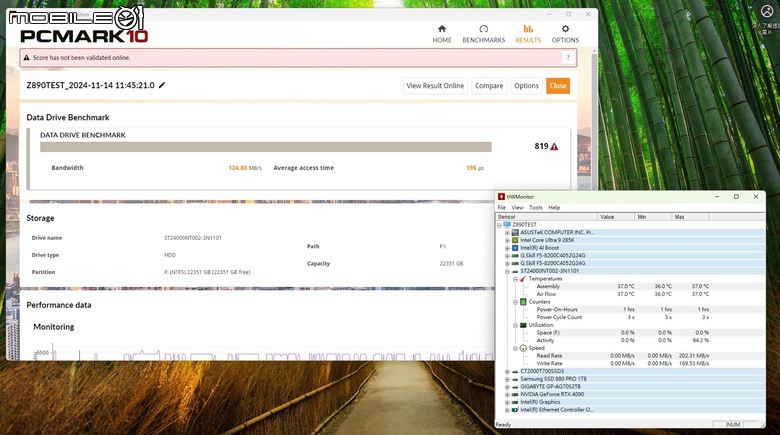This screenshot has height=435, width=780.
Task: Open the Help menu in HWMonitor
Action: point(554,208)
